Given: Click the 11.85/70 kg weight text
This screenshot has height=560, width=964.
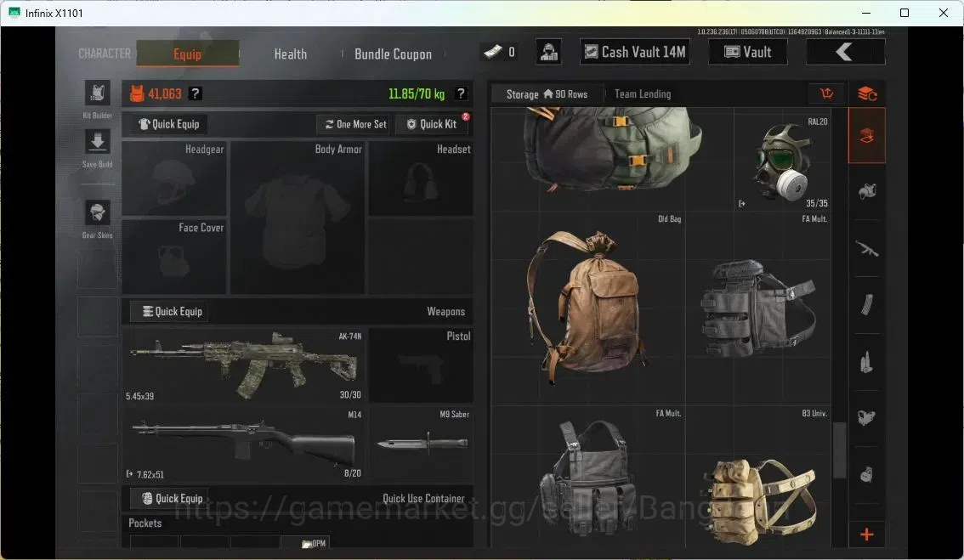Looking at the screenshot, I should click(x=417, y=94).
